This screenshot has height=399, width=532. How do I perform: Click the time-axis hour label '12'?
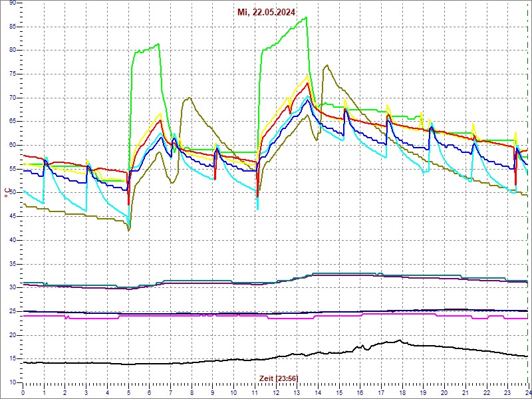coord(275,392)
